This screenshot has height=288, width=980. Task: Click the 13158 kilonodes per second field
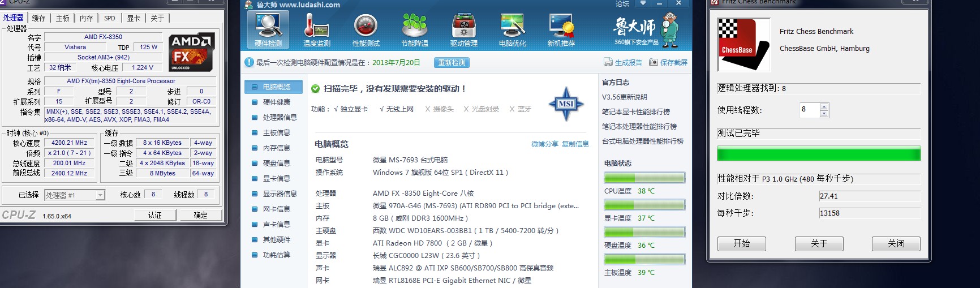click(870, 213)
